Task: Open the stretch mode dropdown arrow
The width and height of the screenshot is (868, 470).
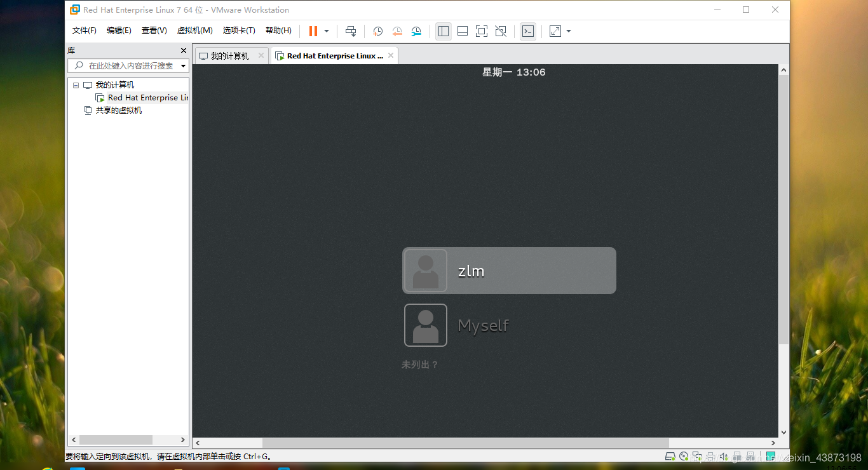Action: tap(569, 31)
